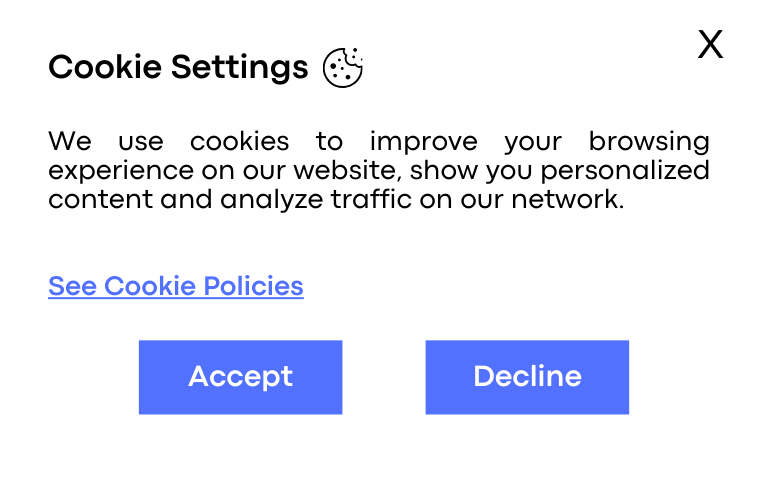Click the word "cookies" in the description
This screenshot has width=768, height=480.
pos(239,141)
